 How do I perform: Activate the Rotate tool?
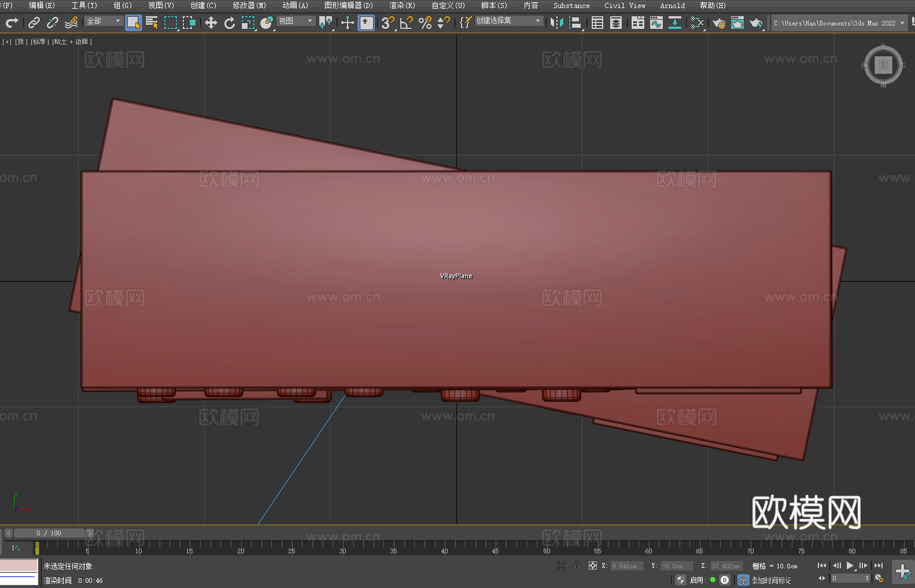point(230,23)
